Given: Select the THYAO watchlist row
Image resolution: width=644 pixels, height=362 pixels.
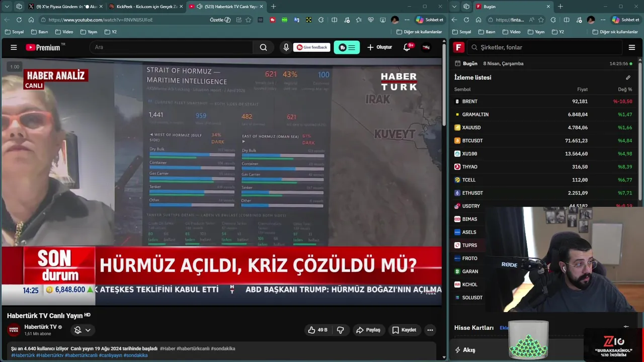Looking at the screenshot, I should click(543, 166).
